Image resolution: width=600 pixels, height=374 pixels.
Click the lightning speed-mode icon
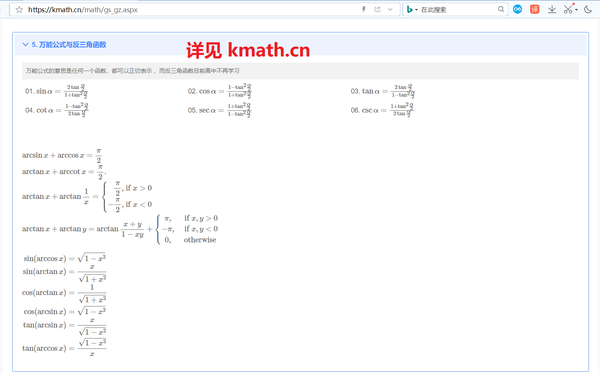click(x=364, y=9)
